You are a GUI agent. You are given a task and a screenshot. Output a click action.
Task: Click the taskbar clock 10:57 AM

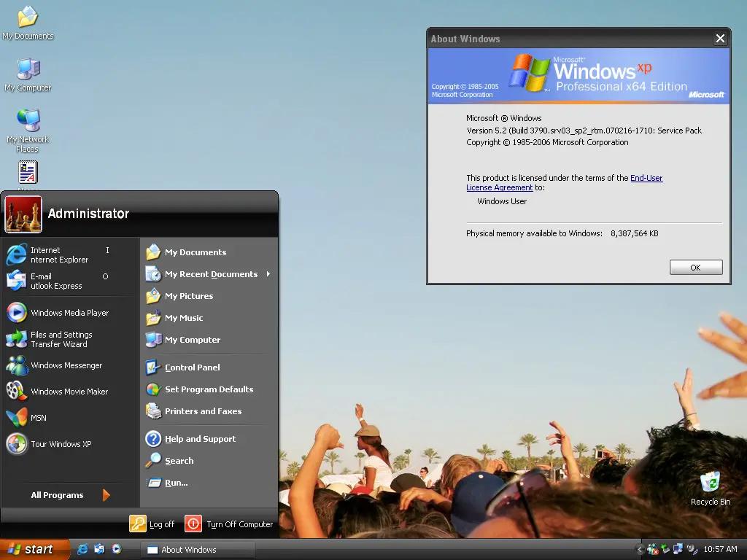[x=720, y=550]
